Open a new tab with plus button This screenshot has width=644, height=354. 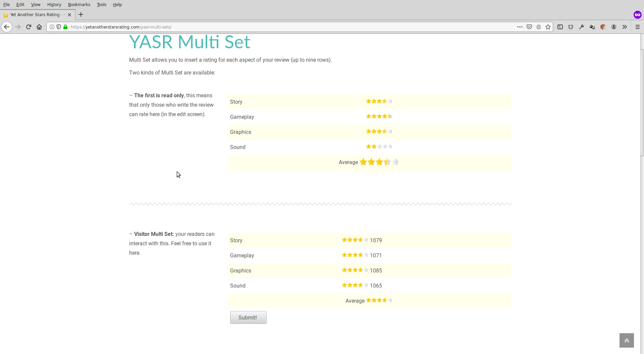coord(81,14)
